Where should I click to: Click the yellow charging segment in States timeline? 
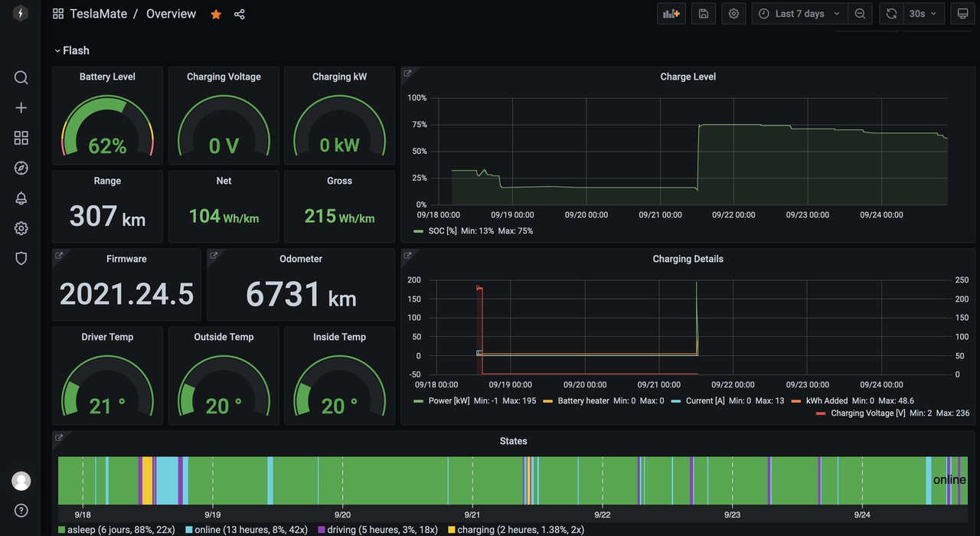[x=147, y=480]
